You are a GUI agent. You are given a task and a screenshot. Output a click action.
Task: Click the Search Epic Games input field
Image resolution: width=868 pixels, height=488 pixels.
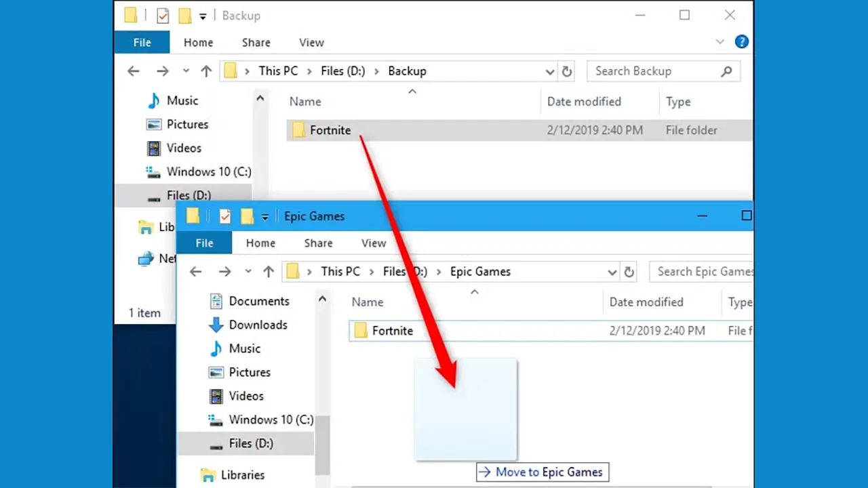(702, 272)
